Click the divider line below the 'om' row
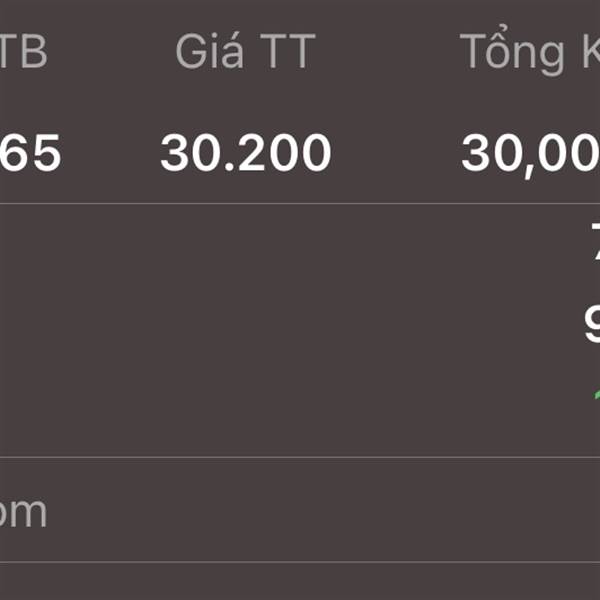Screen dimensions: 600x600 coord(300,562)
